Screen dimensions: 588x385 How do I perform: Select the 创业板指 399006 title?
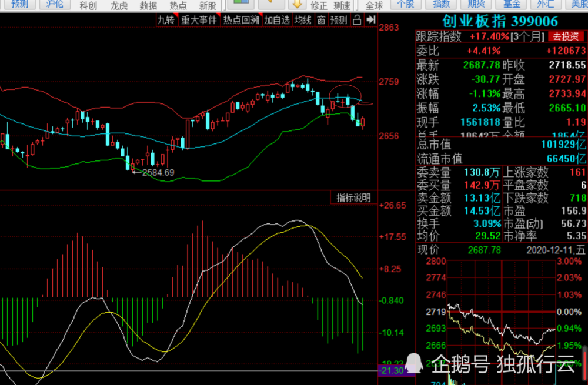500,21
